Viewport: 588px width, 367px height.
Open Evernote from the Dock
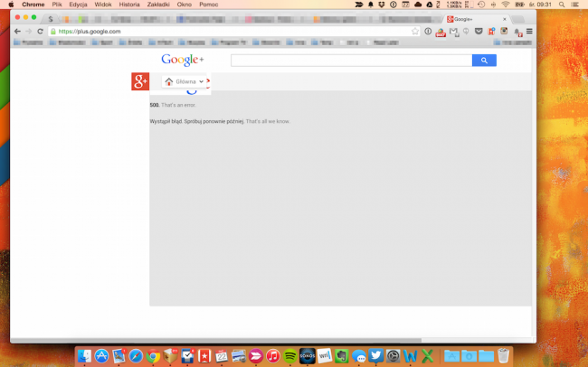pyautogui.click(x=341, y=356)
